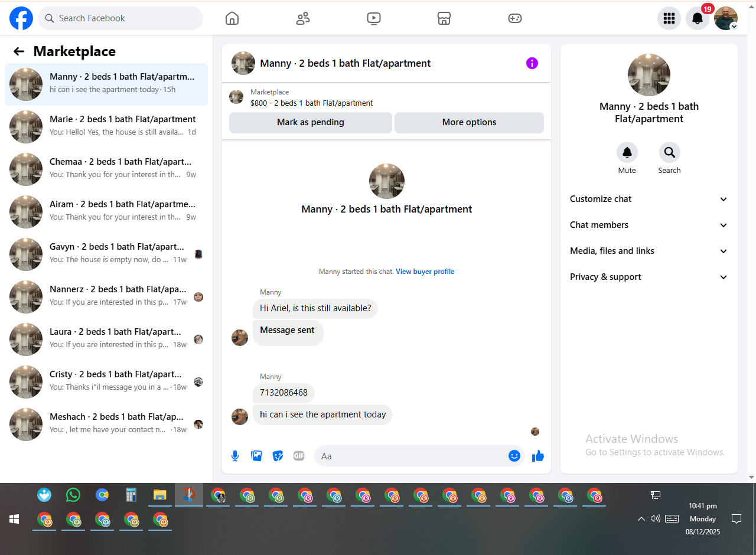The height and width of the screenshot is (555, 756).
Task: Click the purple conversation information icon
Action: [x=532, y=63]
